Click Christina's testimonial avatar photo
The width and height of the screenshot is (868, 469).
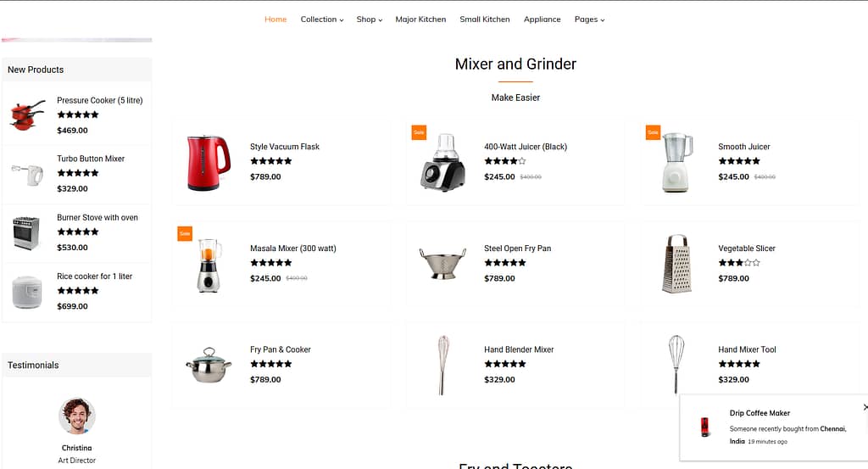pyautogui.click(x=77, y=416)
